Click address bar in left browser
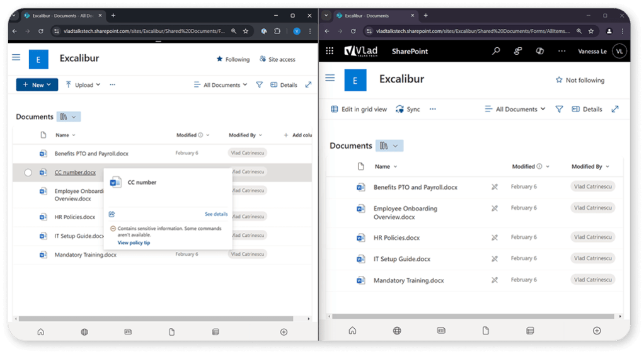The height and width of the screenshot is (354, 644). click(144, 31)
